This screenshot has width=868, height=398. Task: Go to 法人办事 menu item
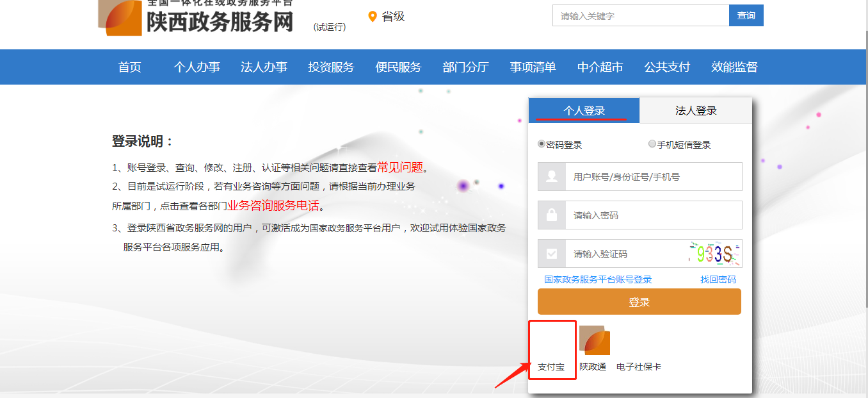coord(264,67)
